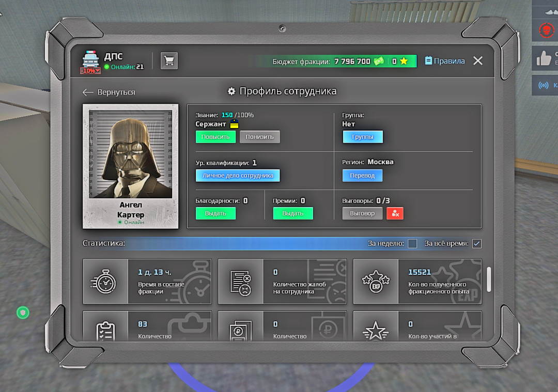Click the radio signal icon at right
Screen dimensions: 558x392
pyautogui.click(x=543, y=85)
